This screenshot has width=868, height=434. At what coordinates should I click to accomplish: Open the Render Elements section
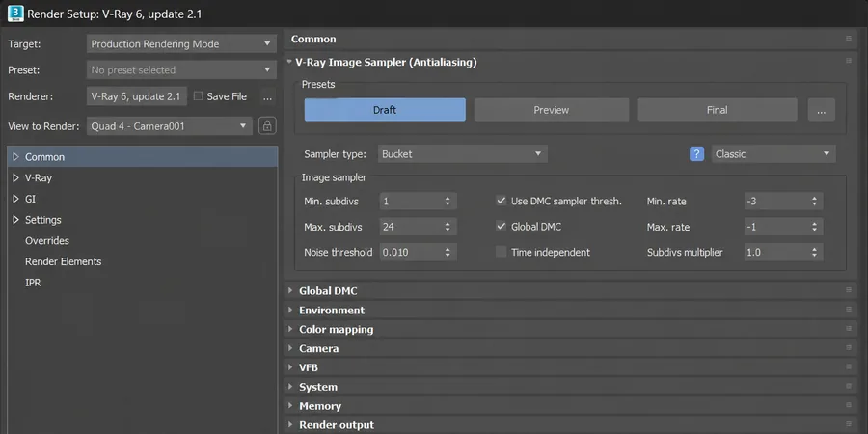(63, 261)
